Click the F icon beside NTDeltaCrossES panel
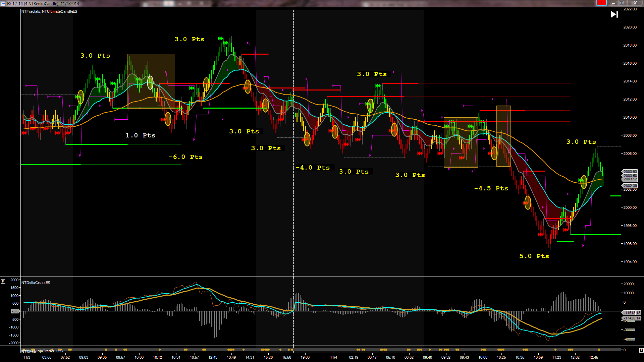Image resolution: width=644 pixels, height=362 pixels. coord(3,281)
